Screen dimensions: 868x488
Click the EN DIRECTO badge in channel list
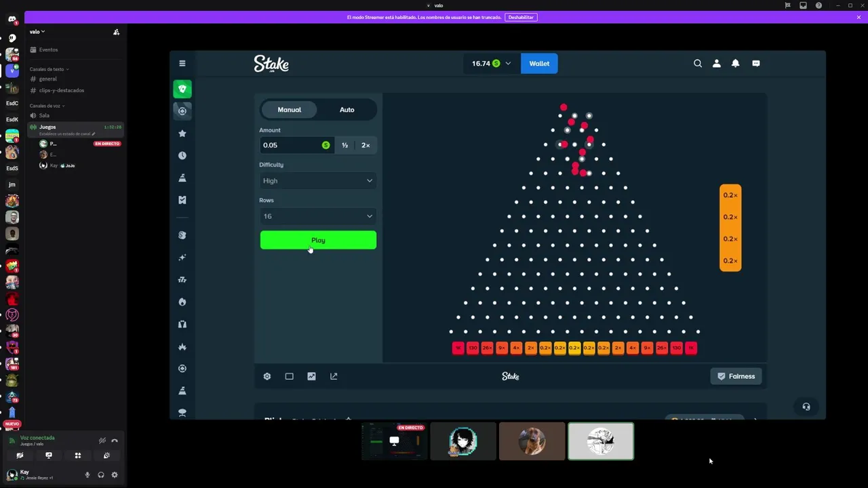pyautogui.click(x=107, y=144)
